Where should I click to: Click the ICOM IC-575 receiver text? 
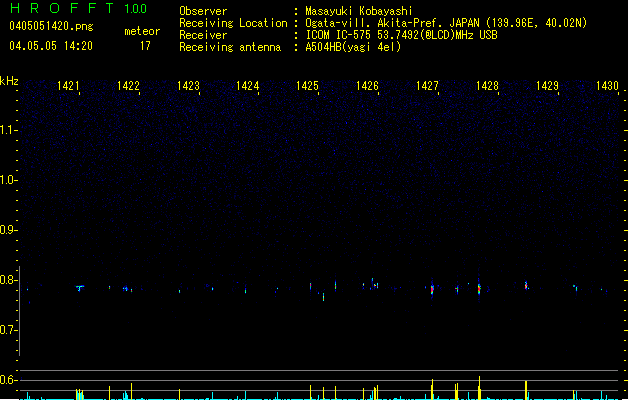pyautogui.click(x=401, y=35)
